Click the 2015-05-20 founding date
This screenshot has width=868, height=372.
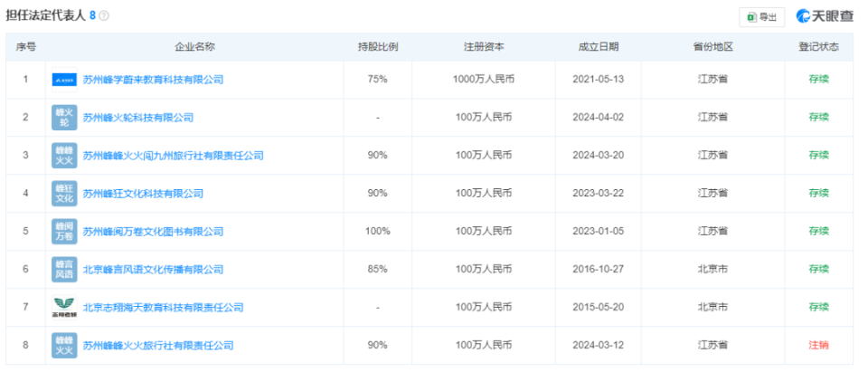[x=599, y=307]
